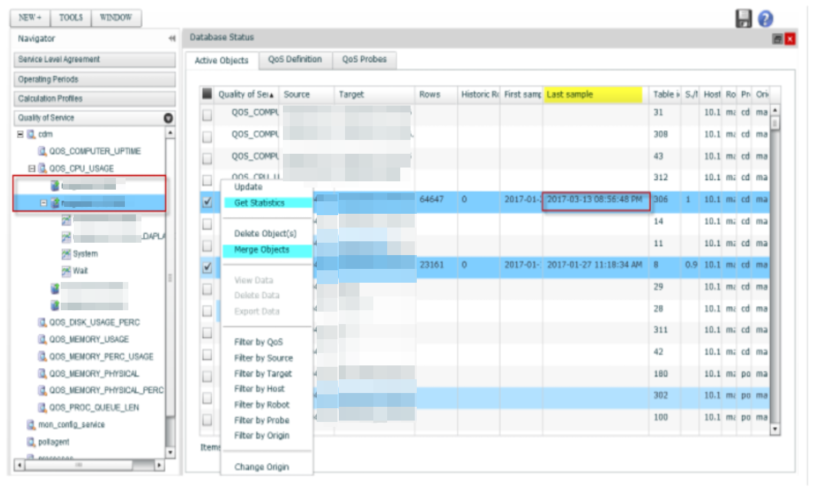The image size is (826, 504).
Task: Click the System metric icon in tree
Action: pos(66,254)
